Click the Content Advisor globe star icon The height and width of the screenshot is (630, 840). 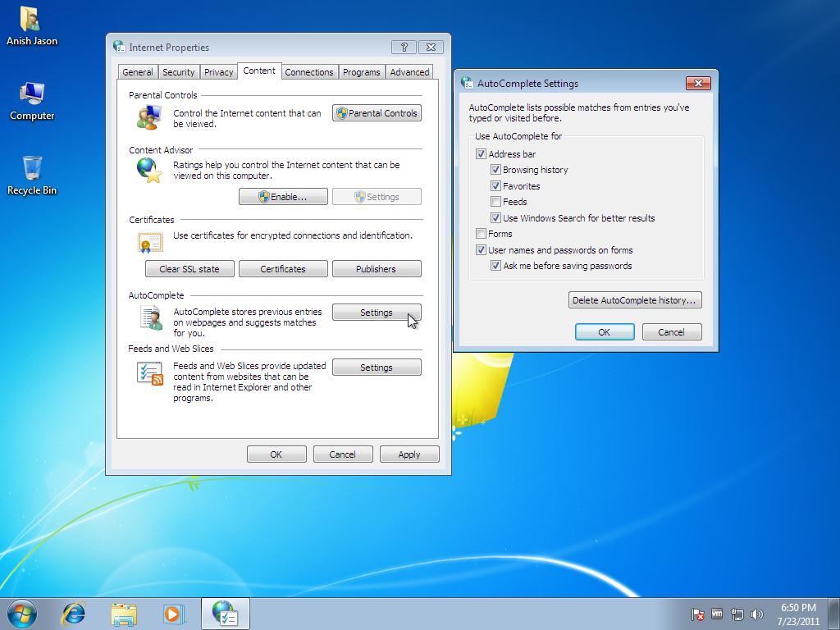tap(149, 171)
